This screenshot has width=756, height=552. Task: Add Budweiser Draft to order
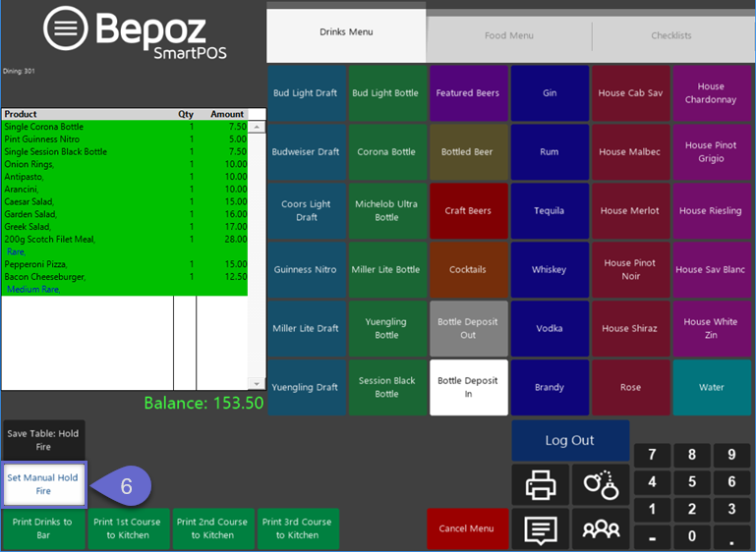(307, 151)
